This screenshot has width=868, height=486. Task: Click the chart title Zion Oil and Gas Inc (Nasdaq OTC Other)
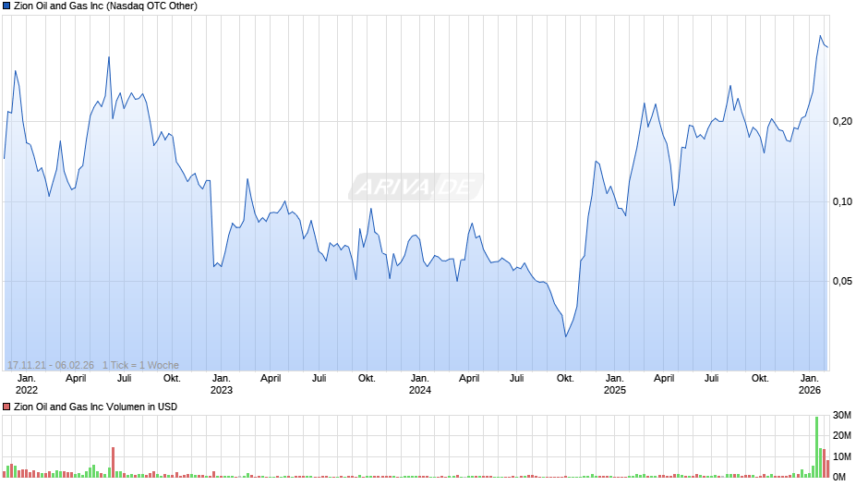tap(105, 6)
